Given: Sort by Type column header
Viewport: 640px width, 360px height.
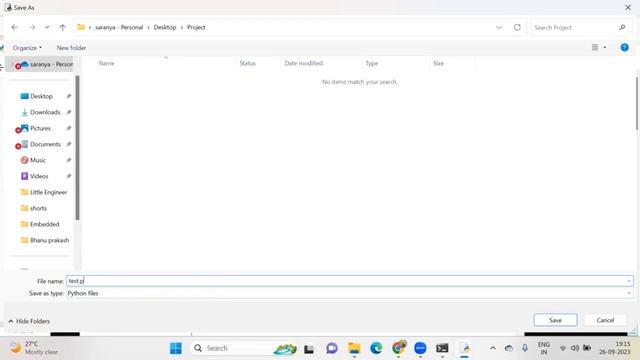Looking at the screenshot, I should [x=371, y=63].
